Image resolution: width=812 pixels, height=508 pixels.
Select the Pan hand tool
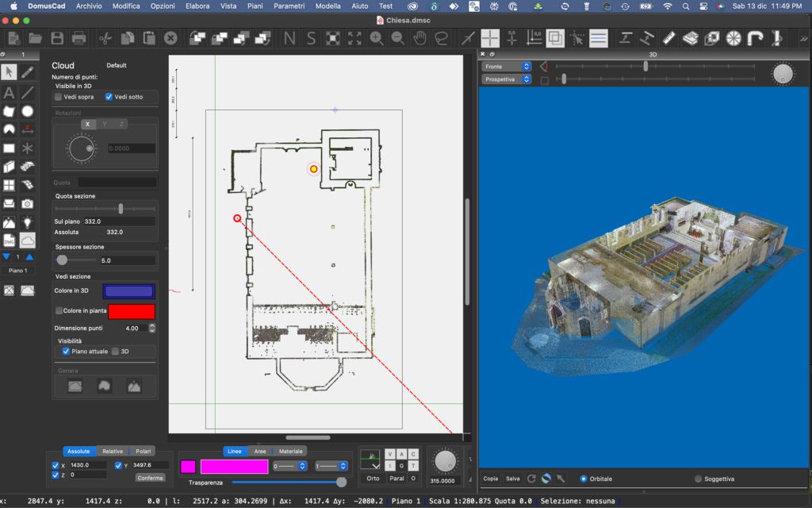coord(419,38)
